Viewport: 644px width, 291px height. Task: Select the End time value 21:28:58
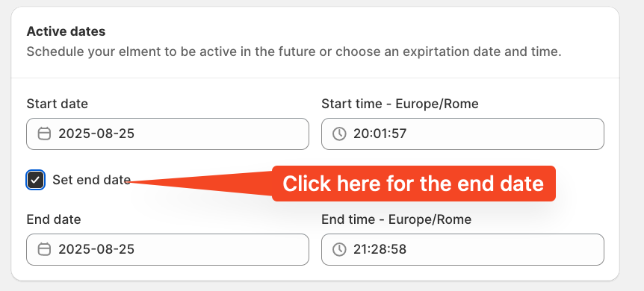[x=380, y=249]
